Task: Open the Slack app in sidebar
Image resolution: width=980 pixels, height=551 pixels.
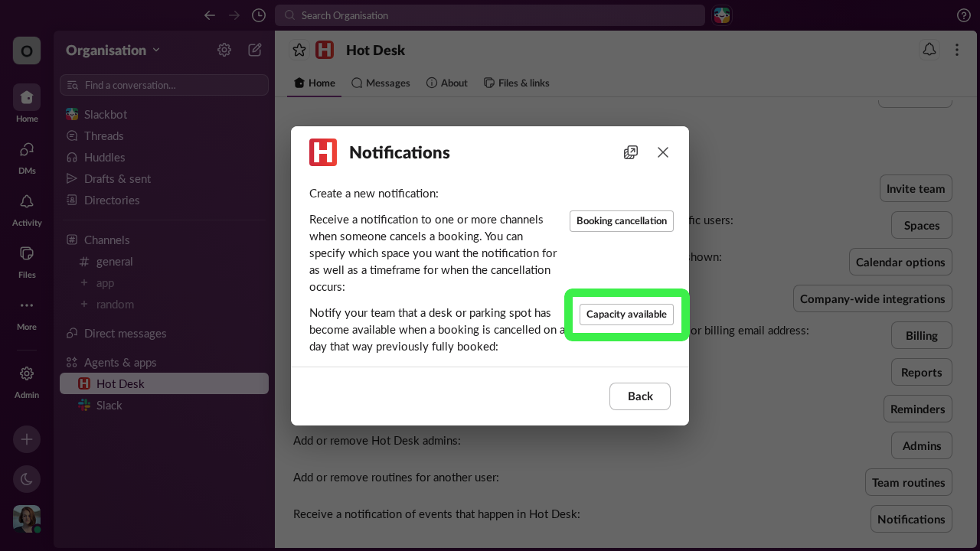Action: pos(164,405)
